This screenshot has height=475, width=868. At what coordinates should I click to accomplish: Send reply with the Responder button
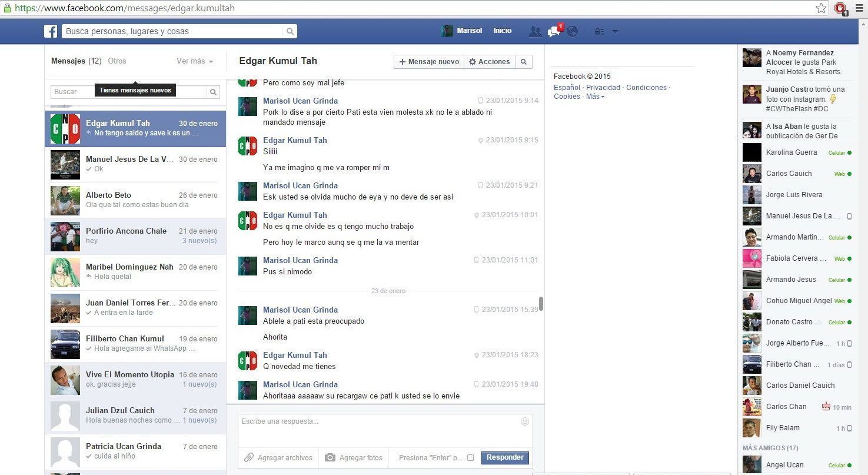click(505, 458)
